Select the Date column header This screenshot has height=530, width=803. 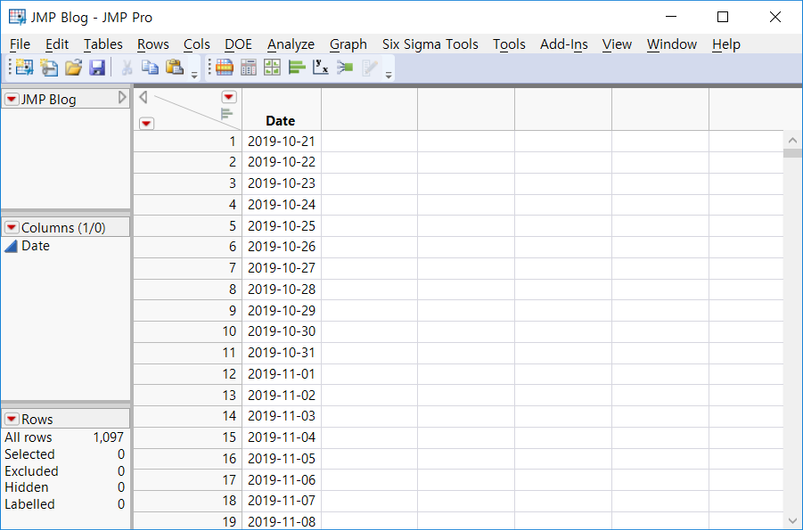pos(281,110)
